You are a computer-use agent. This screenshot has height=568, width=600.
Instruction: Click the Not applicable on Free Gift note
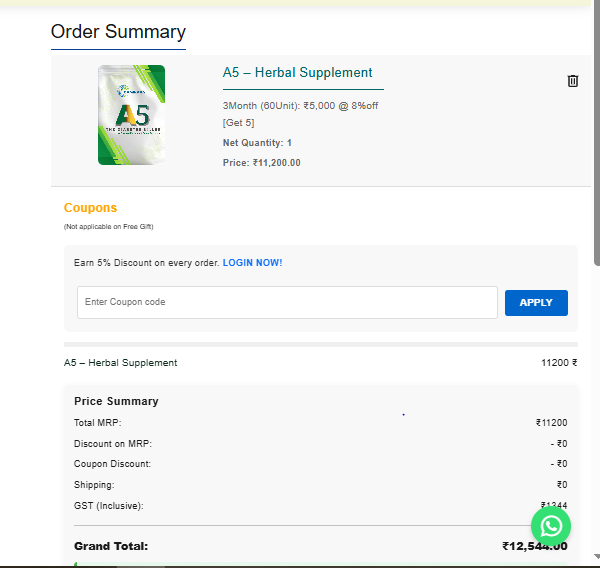109,227
